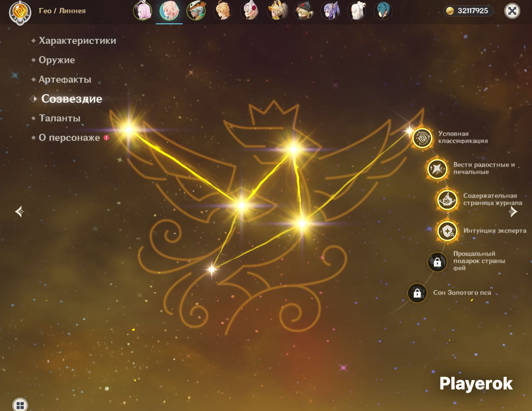Select the Созвездие menu entry
The height and width of the screenshot is (411, 532).
coord(71,99)
